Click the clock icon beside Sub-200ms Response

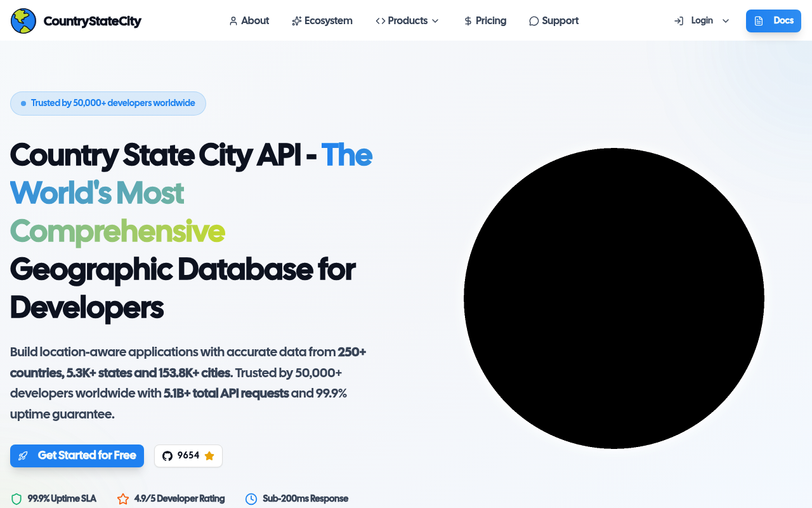[x=251, y=499]
